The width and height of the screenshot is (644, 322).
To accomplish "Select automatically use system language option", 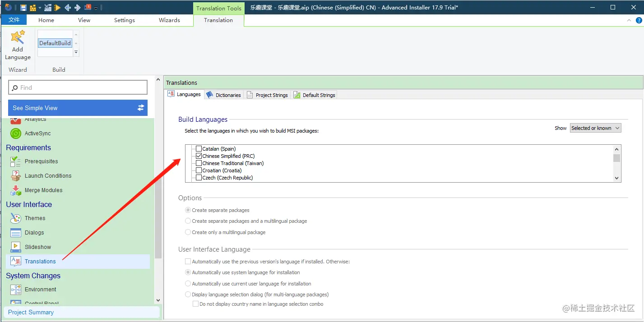I will pyautogui.click(x=188, y=272).
